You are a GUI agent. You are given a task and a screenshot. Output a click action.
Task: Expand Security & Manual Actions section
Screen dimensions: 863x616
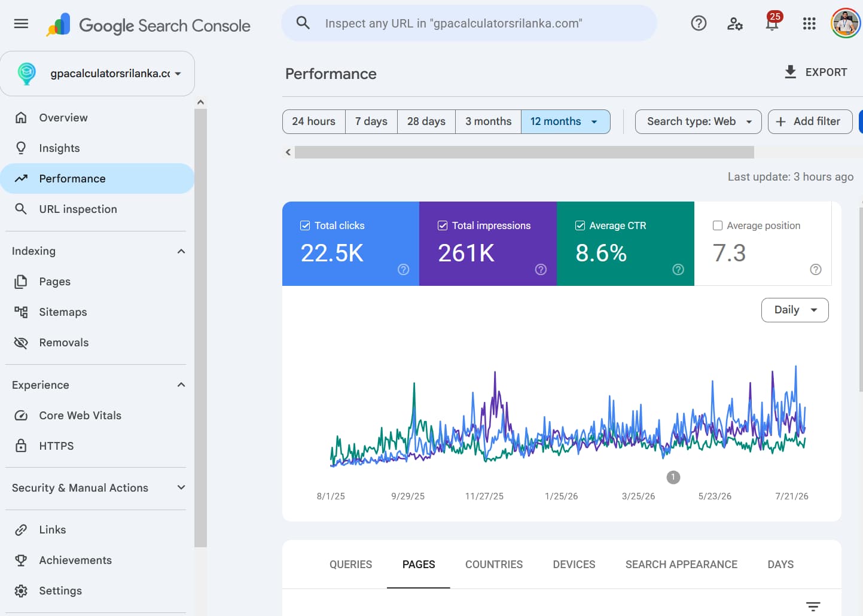coord(181,487)
